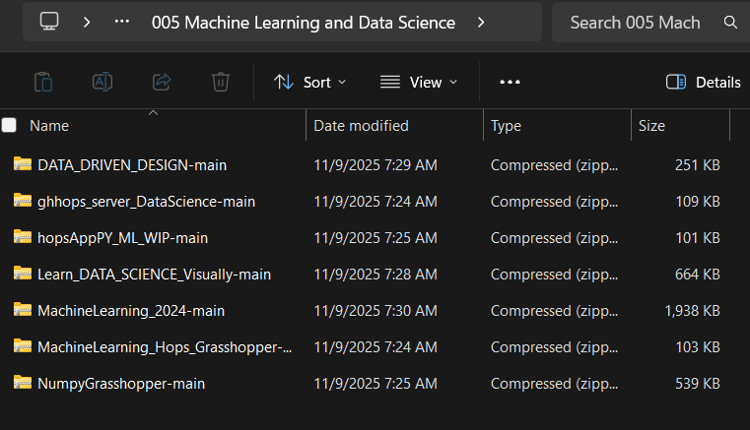Open the View dropdown menu
This screenshot has height=430, width=750.
click(x=419, y=82)
